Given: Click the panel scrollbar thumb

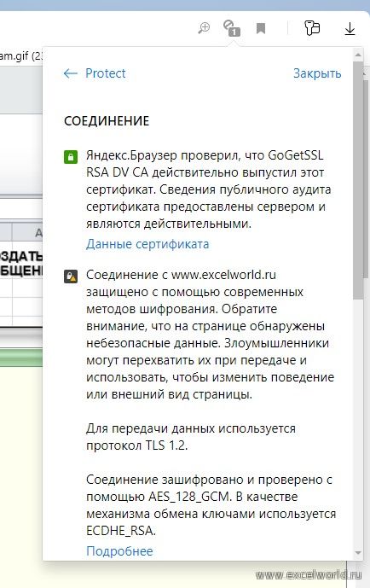Looking at the screenshot, I should pyautogui.click(x=358, y=180).
